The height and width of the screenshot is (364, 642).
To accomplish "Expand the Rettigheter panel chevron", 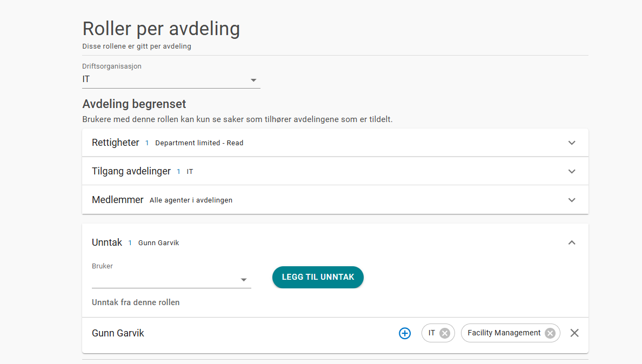I will coord(572,143).
